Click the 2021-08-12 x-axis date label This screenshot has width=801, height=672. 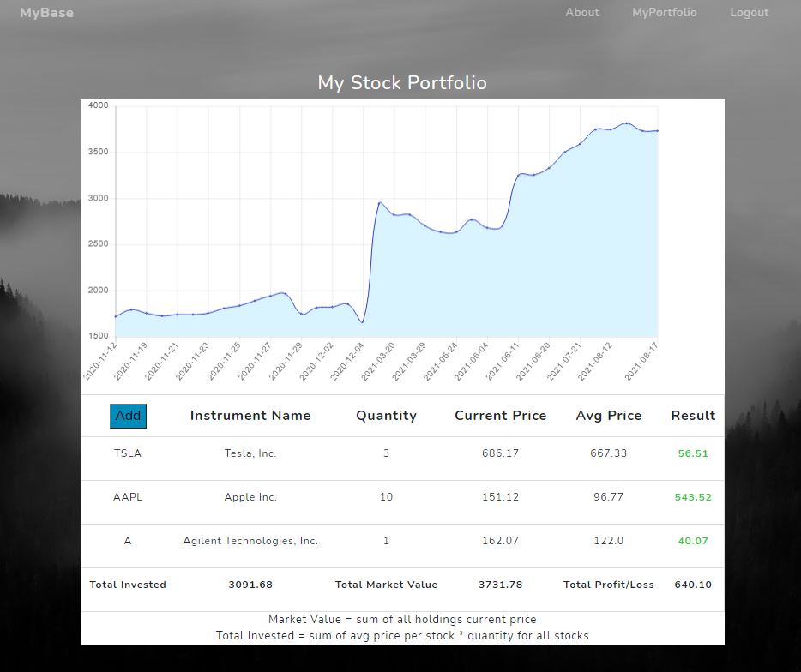[595, 362]
